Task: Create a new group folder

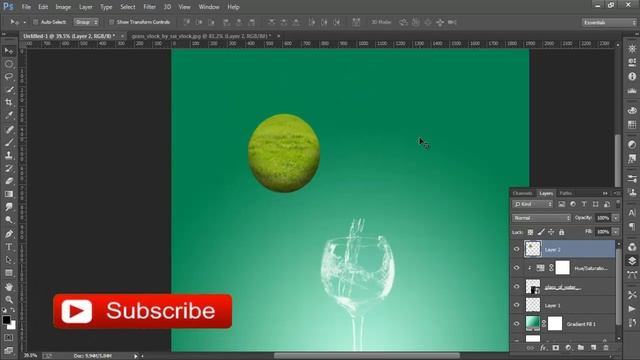Action: click(580, 348)
